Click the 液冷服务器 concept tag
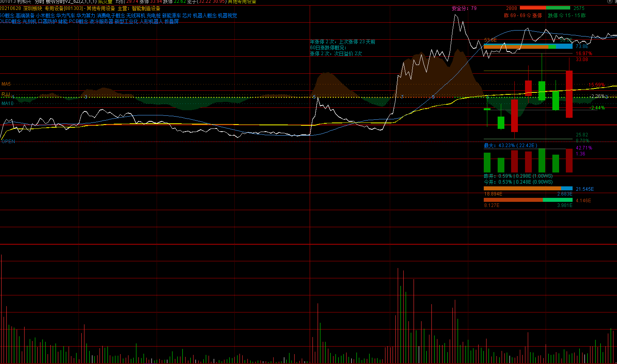617x364 pixels. [102, 21]
